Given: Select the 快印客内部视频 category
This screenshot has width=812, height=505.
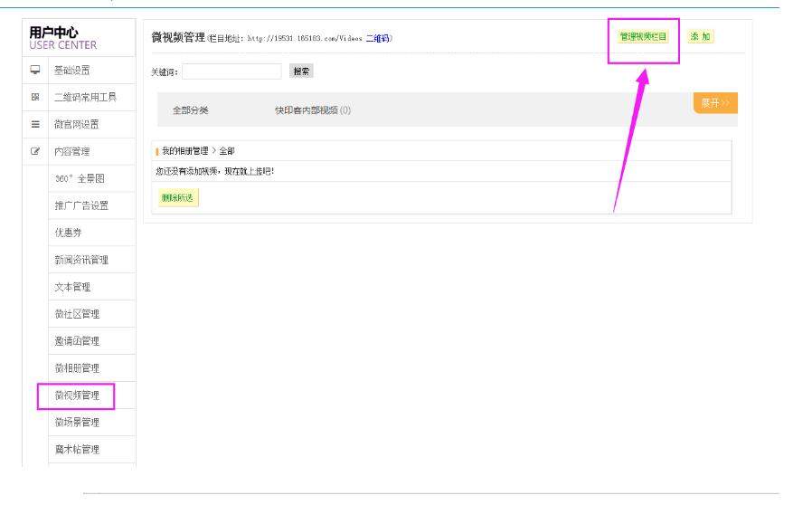Looking at the screenshot, I should (307, 110).
